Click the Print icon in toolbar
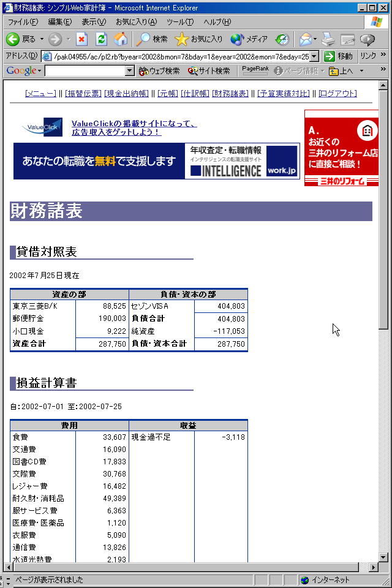Screen dimensions: 392x588 click(x=328, y=39)
